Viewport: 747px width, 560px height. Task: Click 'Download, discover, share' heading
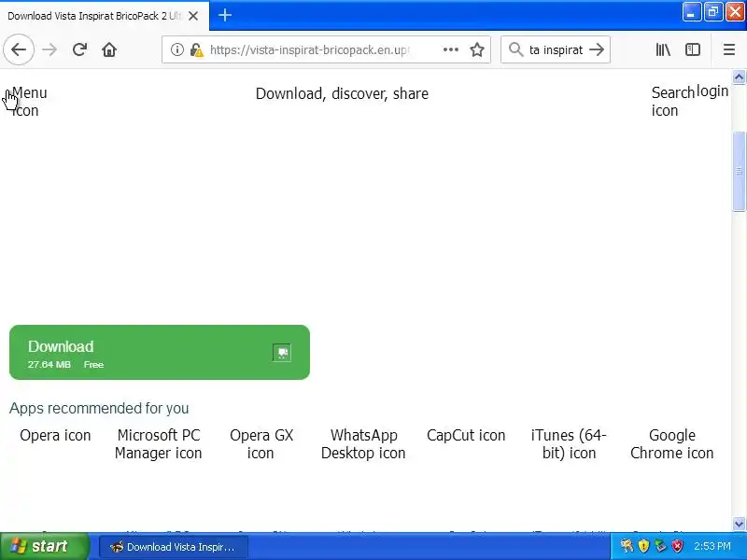tap(342, 94)
